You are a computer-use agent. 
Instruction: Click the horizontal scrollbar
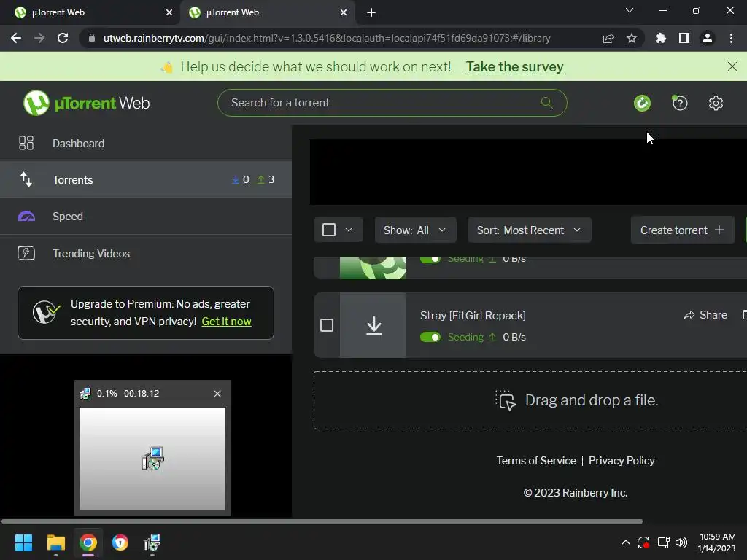tap(322, 521)
